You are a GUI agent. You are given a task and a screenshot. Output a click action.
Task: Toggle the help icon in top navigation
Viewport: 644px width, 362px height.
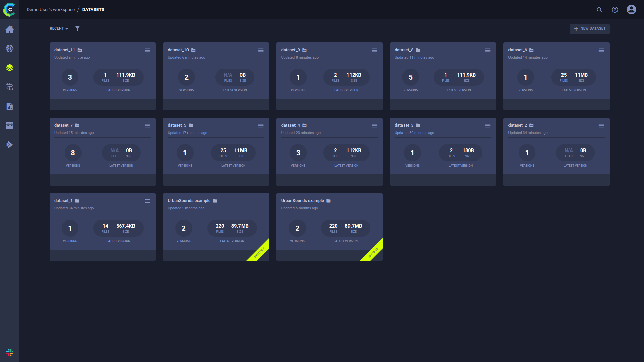coord(615,9)
